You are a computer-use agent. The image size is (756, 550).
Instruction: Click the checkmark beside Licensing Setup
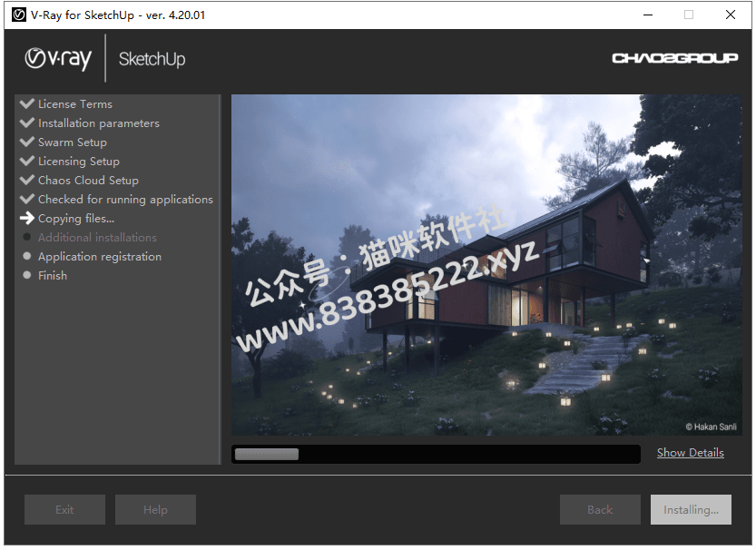[x=27, y=161]
